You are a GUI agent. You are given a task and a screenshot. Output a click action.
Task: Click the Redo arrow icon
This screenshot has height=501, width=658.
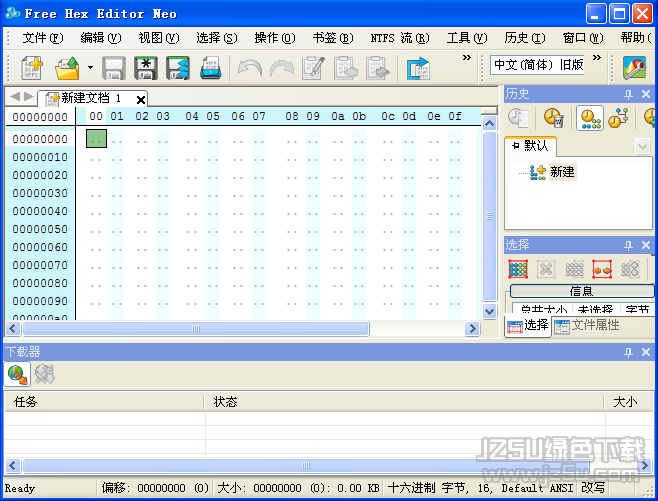(x=282, y=68)
